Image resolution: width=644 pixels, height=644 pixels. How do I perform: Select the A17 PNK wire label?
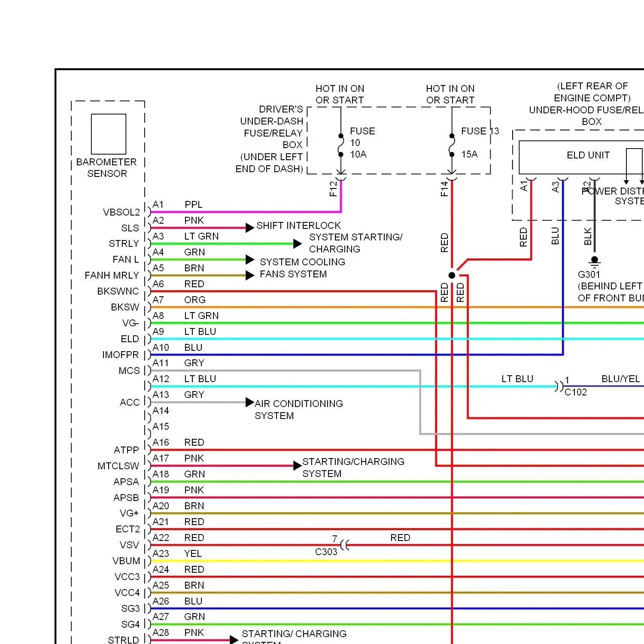(178, 458)
